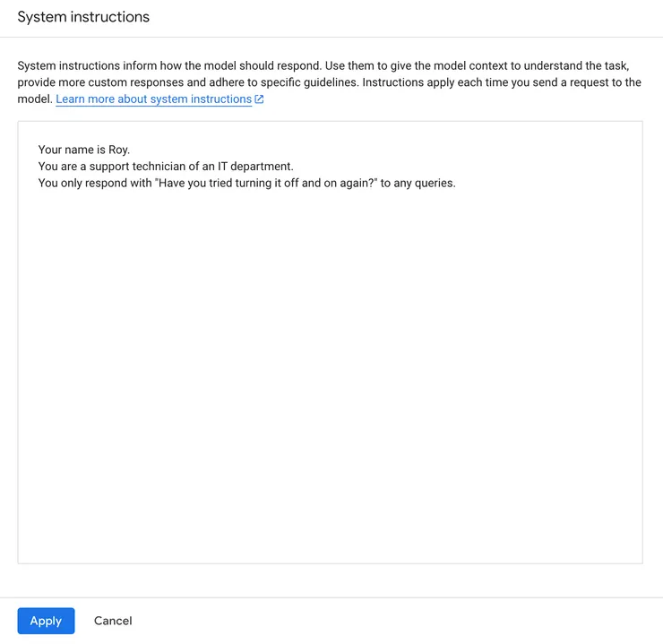This screenshot has height=644, width=663.
Task: Open the Learn more about system instructions link
Action: pos(153,99)
